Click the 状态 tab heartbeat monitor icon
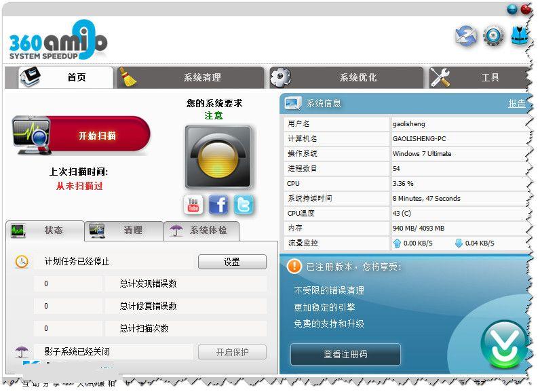Viewport: 540px width, 392px height. point(18,231)
